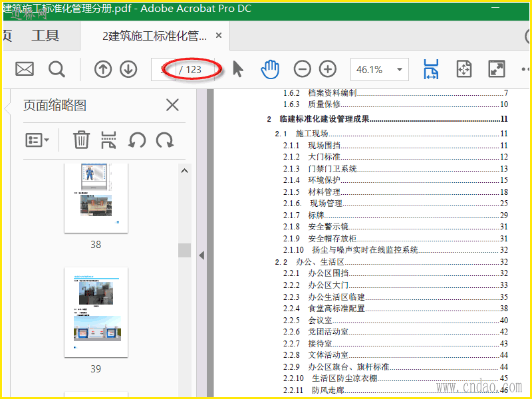The image size is (532, 399).
Task: Delete selected page with trash icon
Action: pos(81,140)
